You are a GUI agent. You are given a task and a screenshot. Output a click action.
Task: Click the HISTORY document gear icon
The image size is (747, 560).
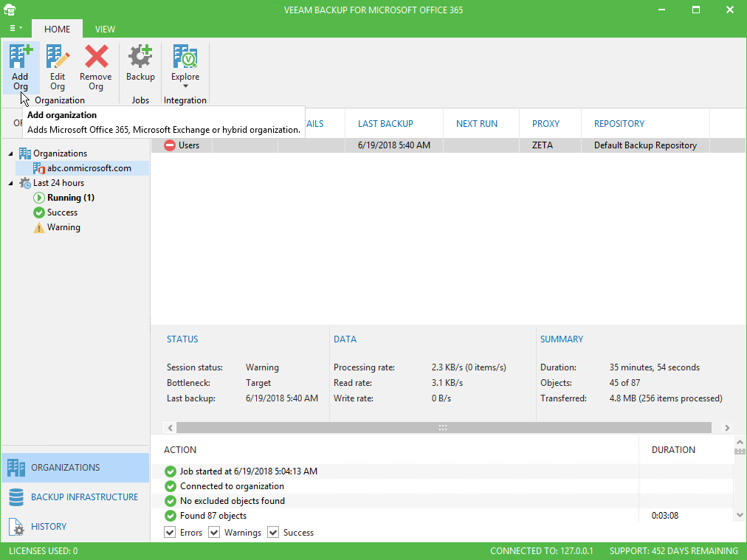(x=16, y=527)
